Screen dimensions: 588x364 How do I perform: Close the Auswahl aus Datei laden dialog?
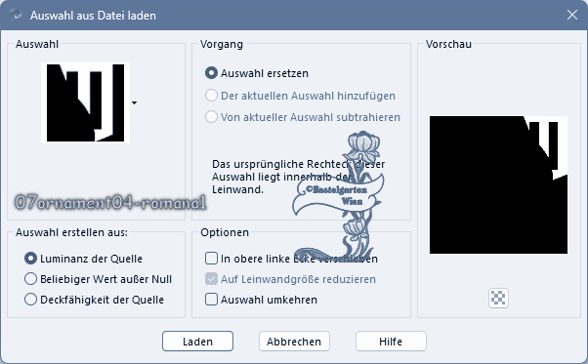click(571, 15)
